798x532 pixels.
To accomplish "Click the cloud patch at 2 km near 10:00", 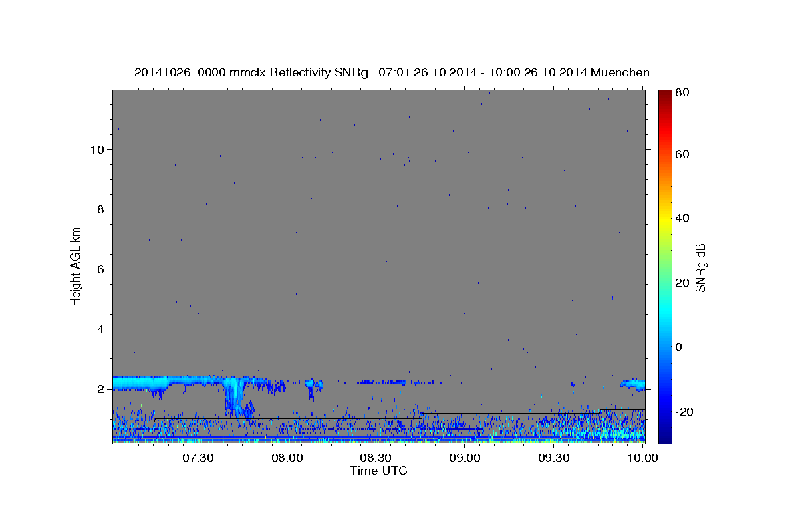I will (x=632, y=384).
